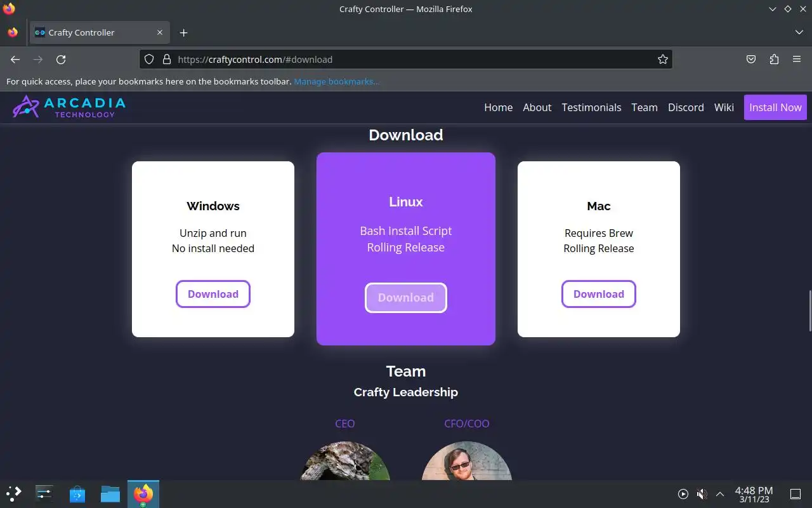812x508 pixels.
Task: Click the show desktop icon
Action: (x=795, y=494)
